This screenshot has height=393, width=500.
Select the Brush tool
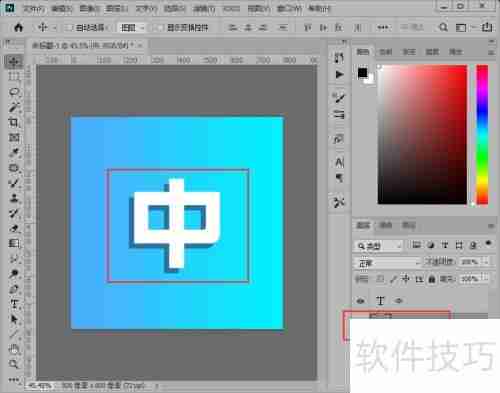[x=14, y=183]
